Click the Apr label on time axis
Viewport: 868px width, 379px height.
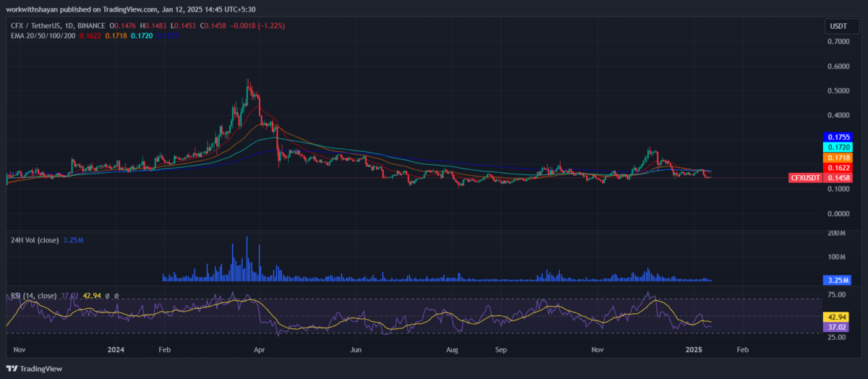coord(258,349)
